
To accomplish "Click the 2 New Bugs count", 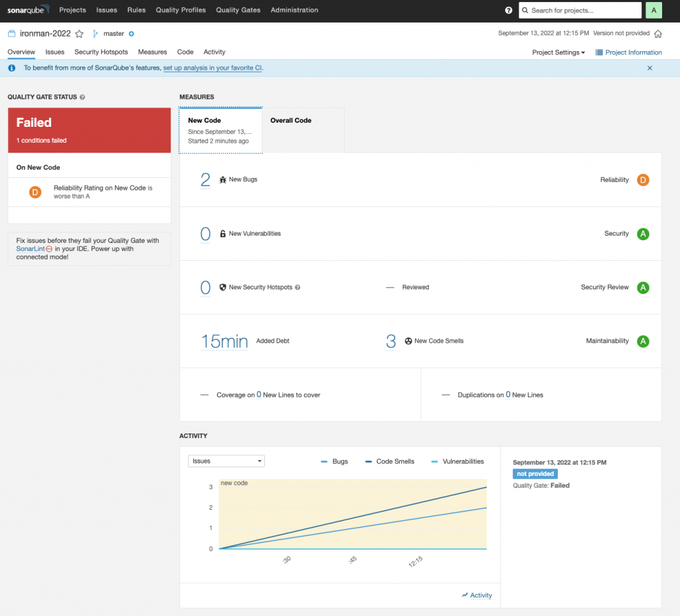I will coord(205,179).
